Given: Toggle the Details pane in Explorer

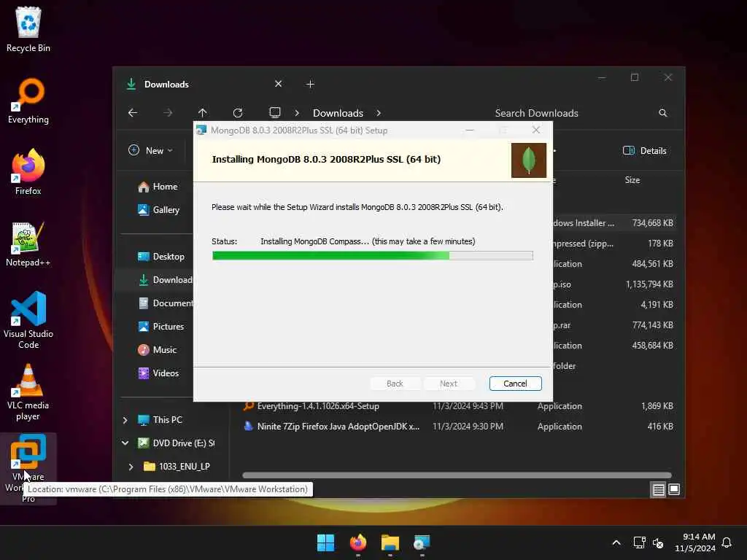Looking at the screenshot, I should 645,150.
